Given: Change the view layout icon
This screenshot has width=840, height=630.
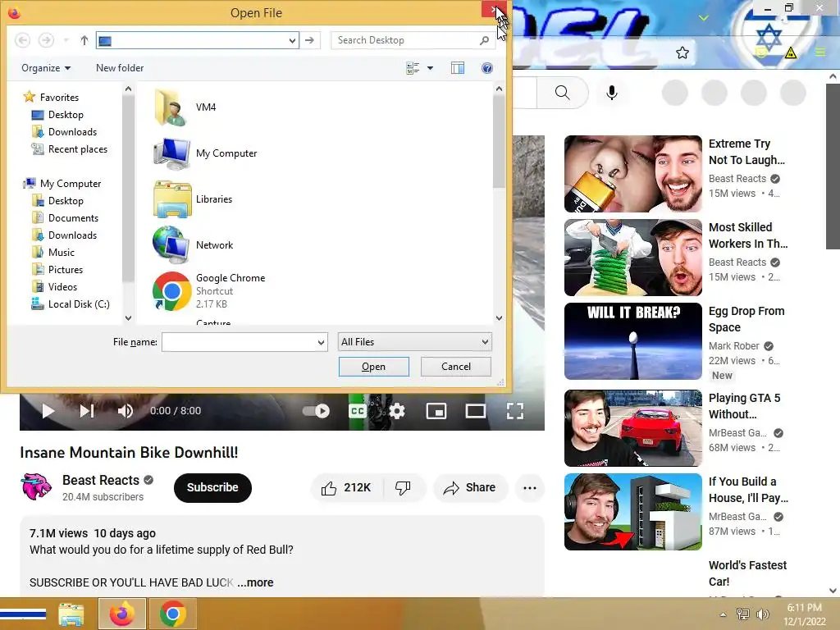Looking at the screenshot, I should click(413, 68).
